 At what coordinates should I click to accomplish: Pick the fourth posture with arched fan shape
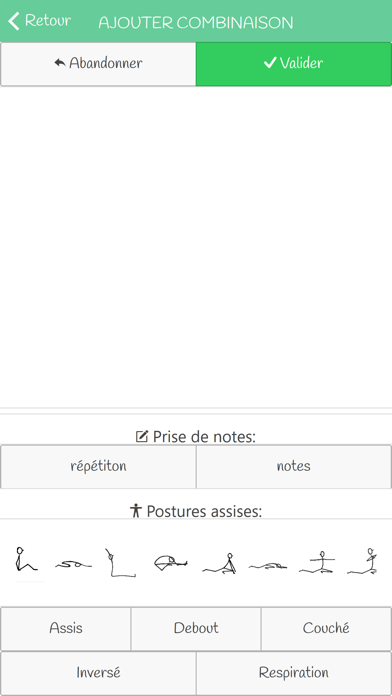170,563
